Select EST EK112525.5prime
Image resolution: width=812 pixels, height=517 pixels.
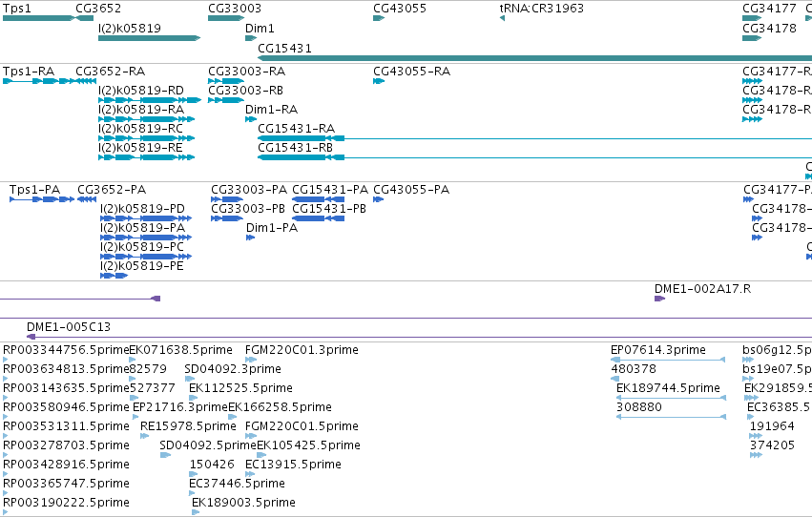[x=240, y=388]
